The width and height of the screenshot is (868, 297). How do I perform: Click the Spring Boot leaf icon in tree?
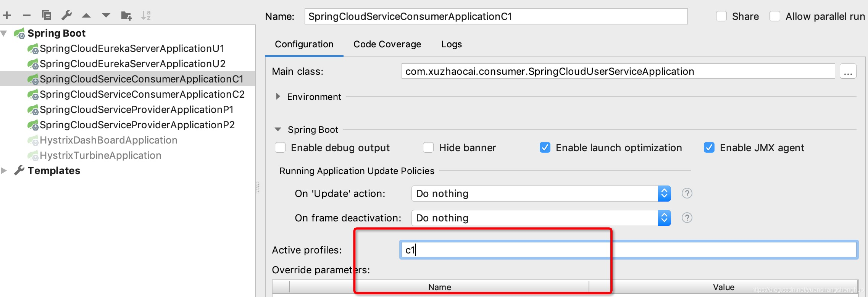click(x=19, y=33)
